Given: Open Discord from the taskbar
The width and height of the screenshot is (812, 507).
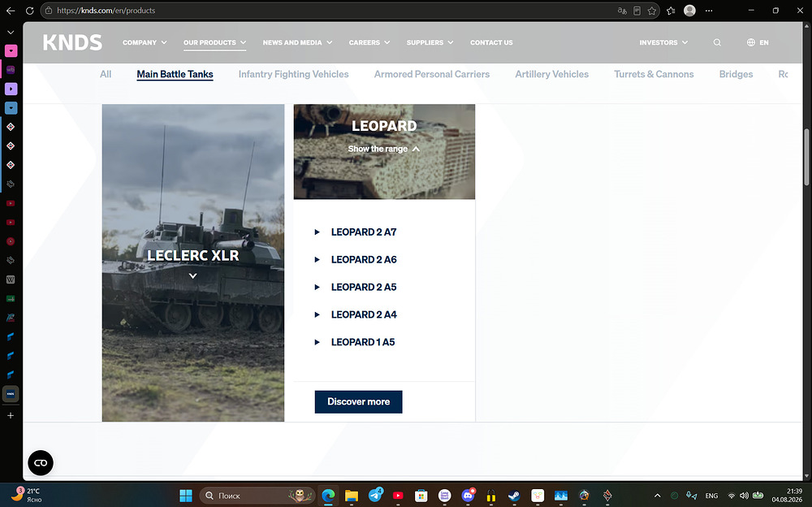Looking at the screenshot, I should click(x=469, y=496).
